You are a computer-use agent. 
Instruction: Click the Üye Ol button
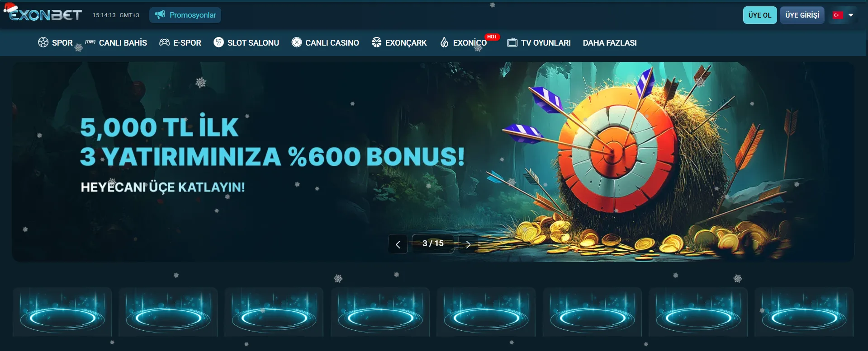[x=760, y=15]
